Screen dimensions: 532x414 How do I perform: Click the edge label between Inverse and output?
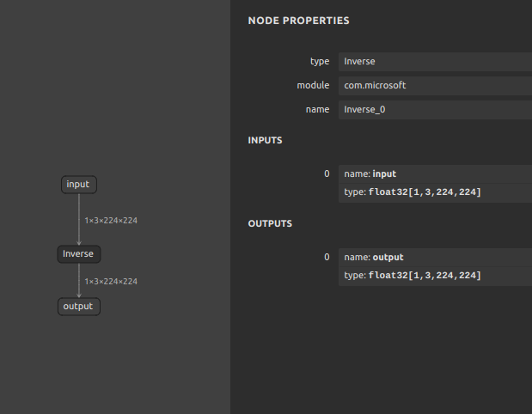(x=111, y=282)
